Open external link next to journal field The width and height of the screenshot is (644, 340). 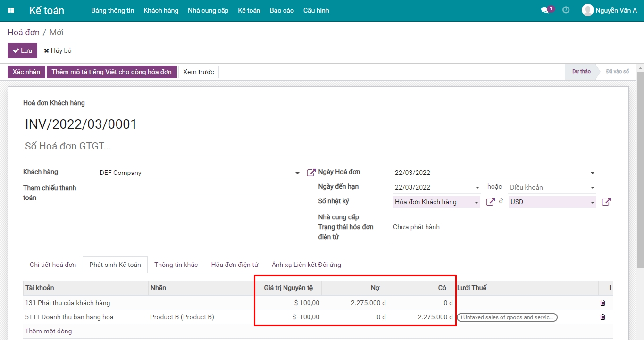(x=490, y=202)
